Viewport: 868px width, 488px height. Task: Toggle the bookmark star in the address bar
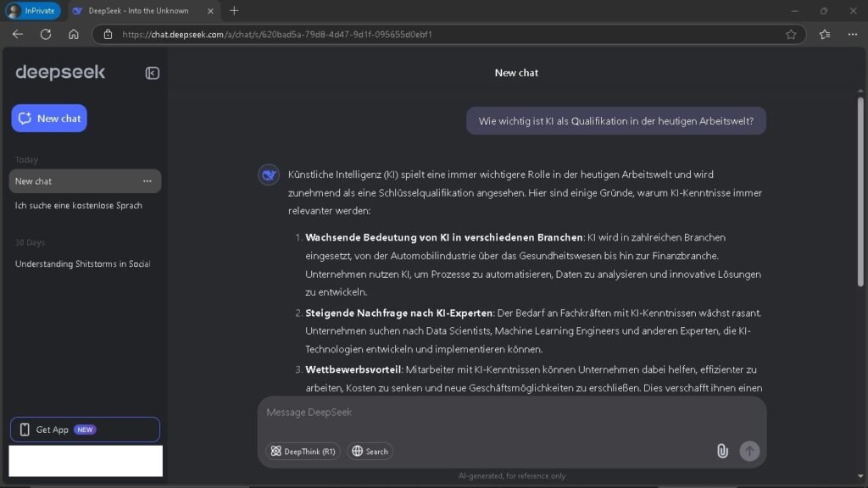click(x=789, y=34)
